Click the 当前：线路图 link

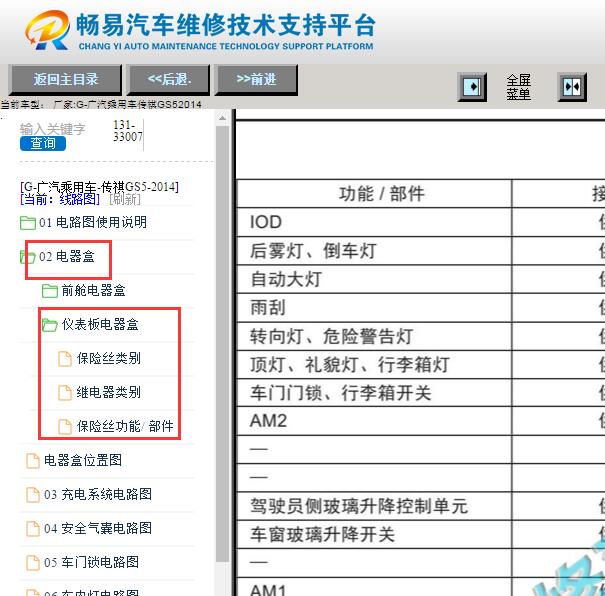[x=60, y=199]
